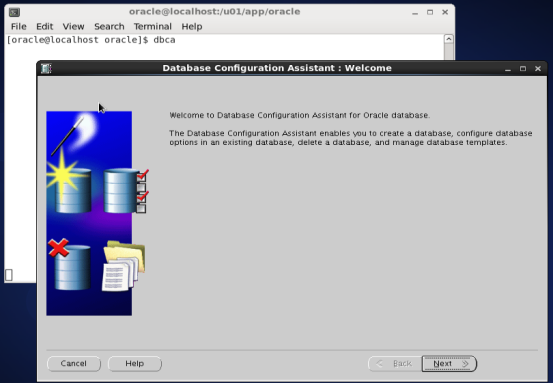Viewport: 554px width, 383px height.
Task: Click the red X delete-database graphic
Action: click(69, 264)
